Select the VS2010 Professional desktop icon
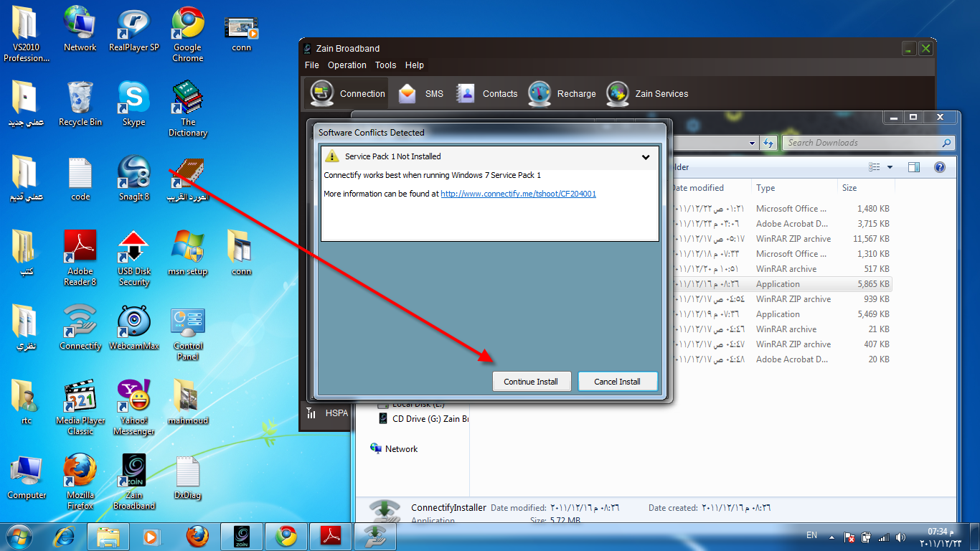The height and width of the screenshot is (551, 980). 27,34
